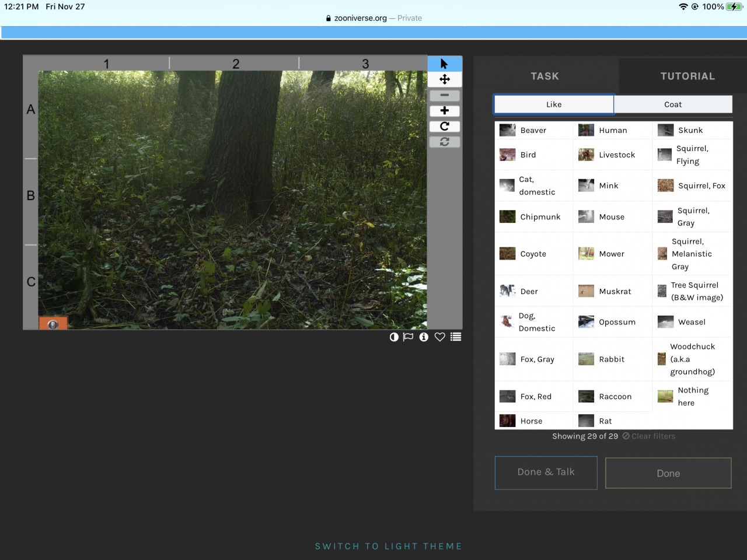Screen dimensions: 747x560
Task: Select the Weasel option
Action: click(692, 322)
